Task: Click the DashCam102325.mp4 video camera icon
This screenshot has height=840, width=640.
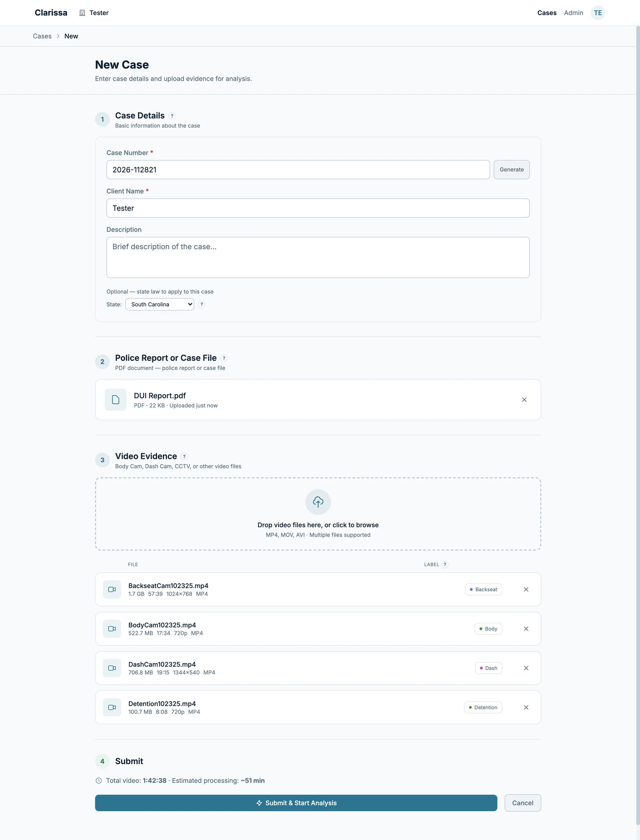Action: 112,668
